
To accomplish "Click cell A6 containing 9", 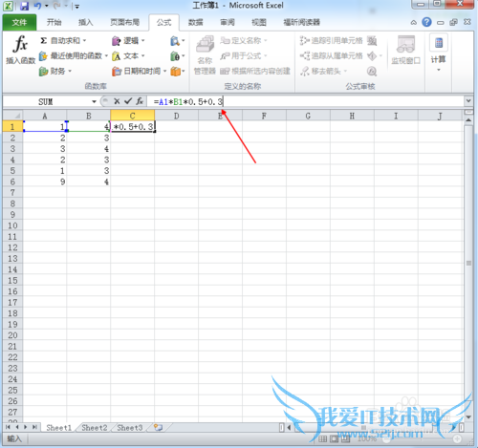I will point(45,181).
